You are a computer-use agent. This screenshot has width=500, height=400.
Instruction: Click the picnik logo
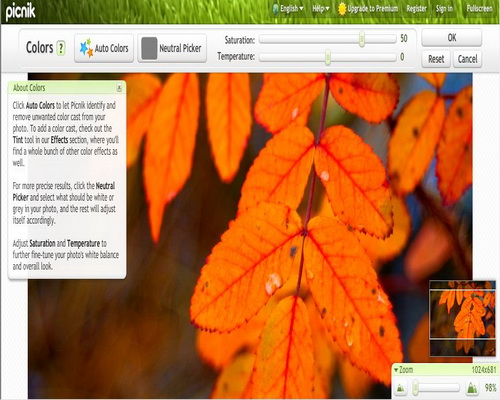(x=21, y=11)
